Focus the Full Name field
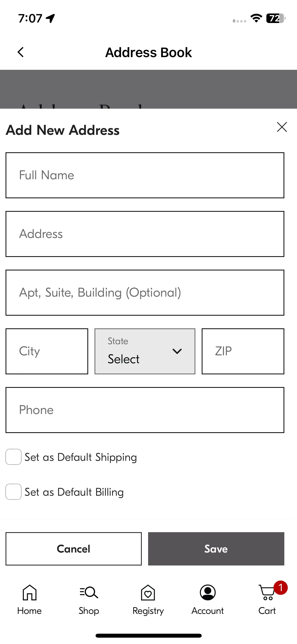 pos(145,175)
